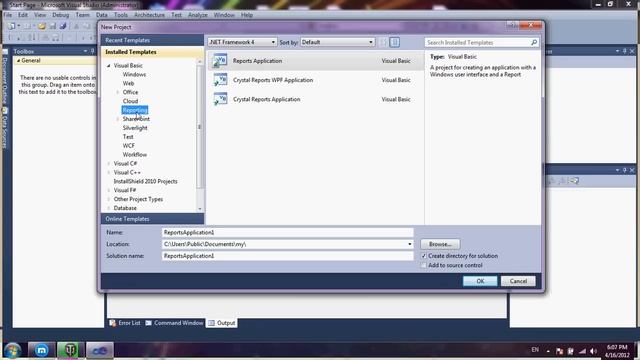The width and height of the screenshot is (640, 360).
Task: Click New Project icon in Visual Studio toolbar
Action: click(11, 26)
